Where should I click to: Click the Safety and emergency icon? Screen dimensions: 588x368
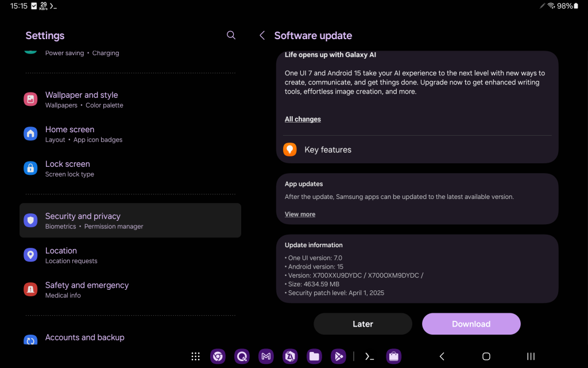30,289
